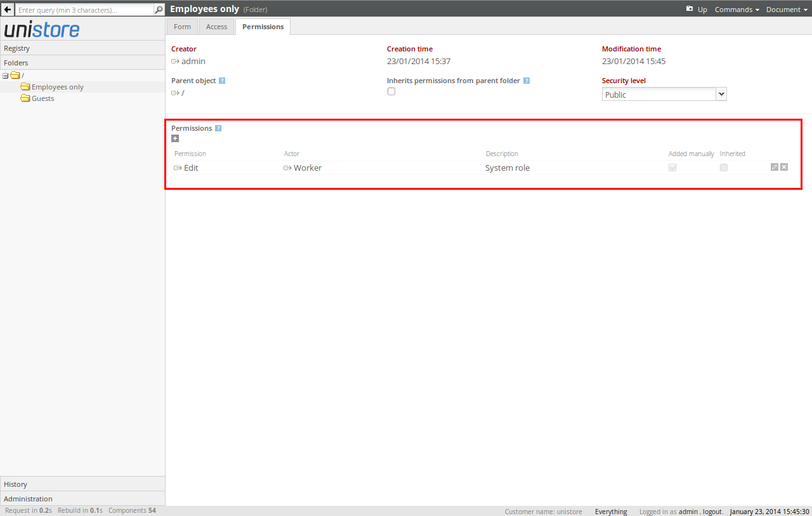
Task: Click the Description column header
Action: click(x=502, y=154)
